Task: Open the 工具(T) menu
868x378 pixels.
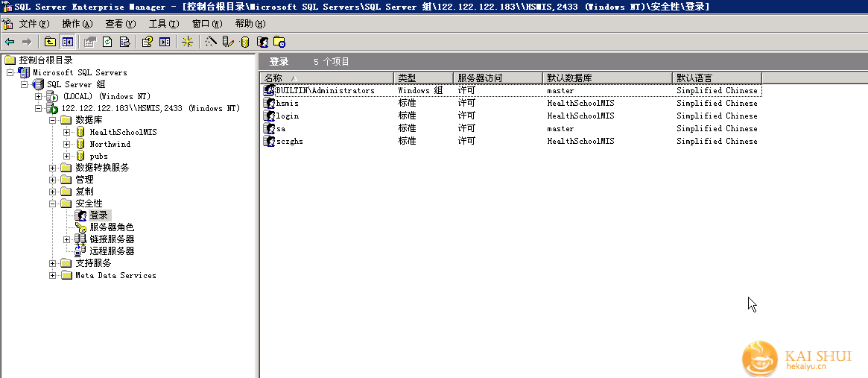Action: coord(164,24)
